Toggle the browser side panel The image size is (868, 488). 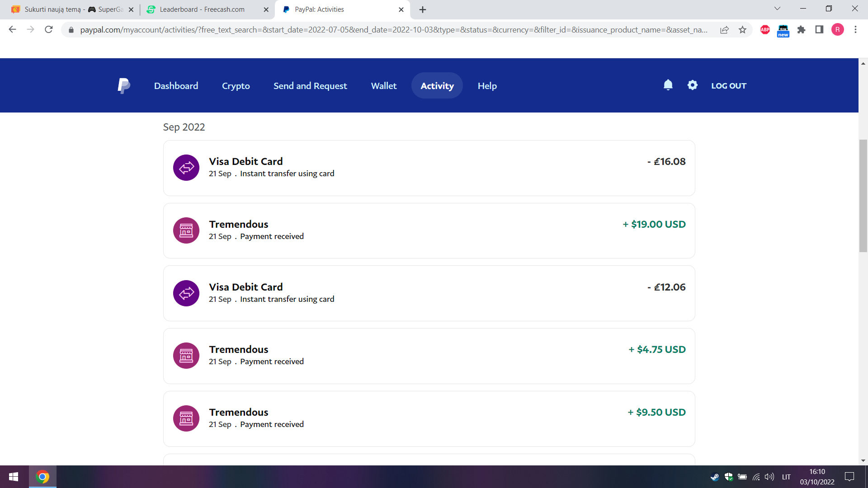(819, 30)
